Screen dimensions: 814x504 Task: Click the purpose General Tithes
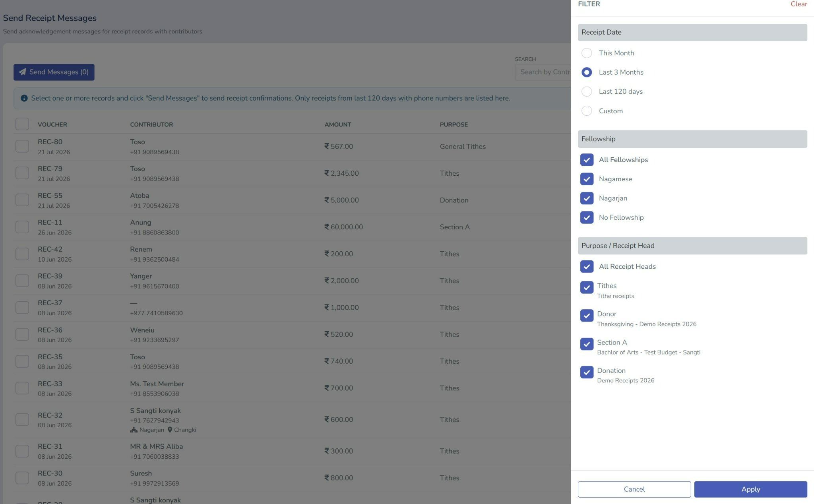pyautogui.click(x=463, y=147)
